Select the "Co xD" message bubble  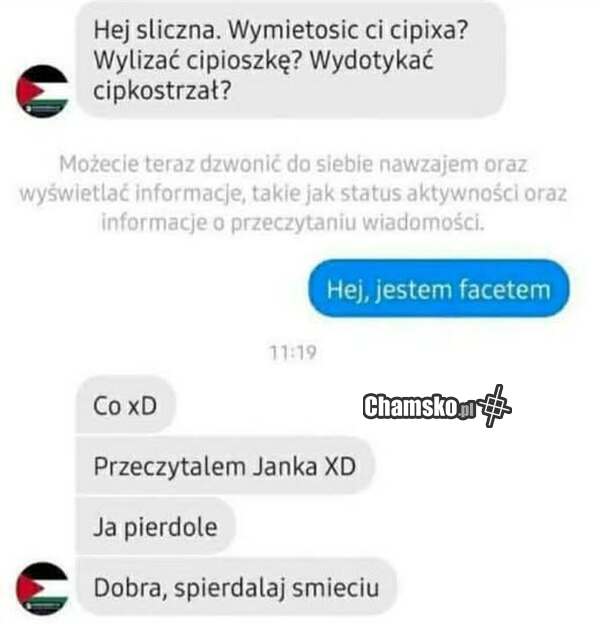click(125, 405)
